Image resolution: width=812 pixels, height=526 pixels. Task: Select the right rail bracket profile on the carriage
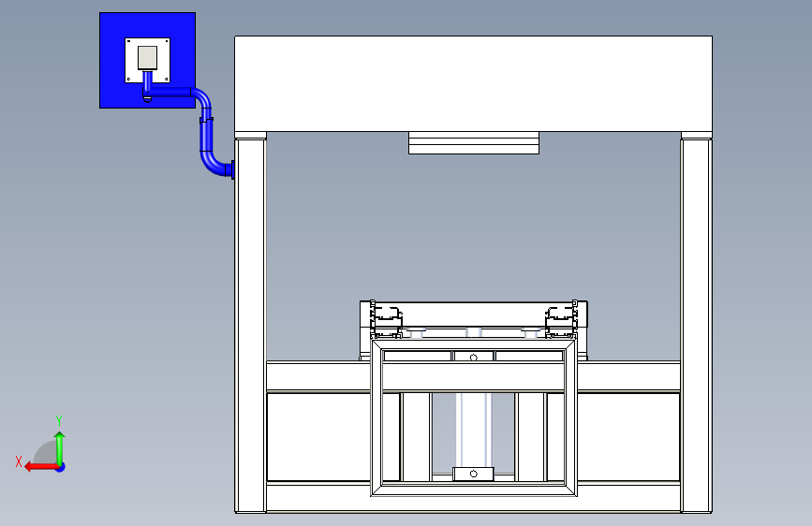click(562, 319)
